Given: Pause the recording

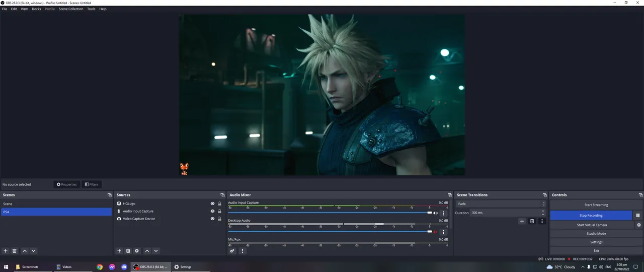Looking at the screenshot, I should pyautogui.click(x=638, y=215).
